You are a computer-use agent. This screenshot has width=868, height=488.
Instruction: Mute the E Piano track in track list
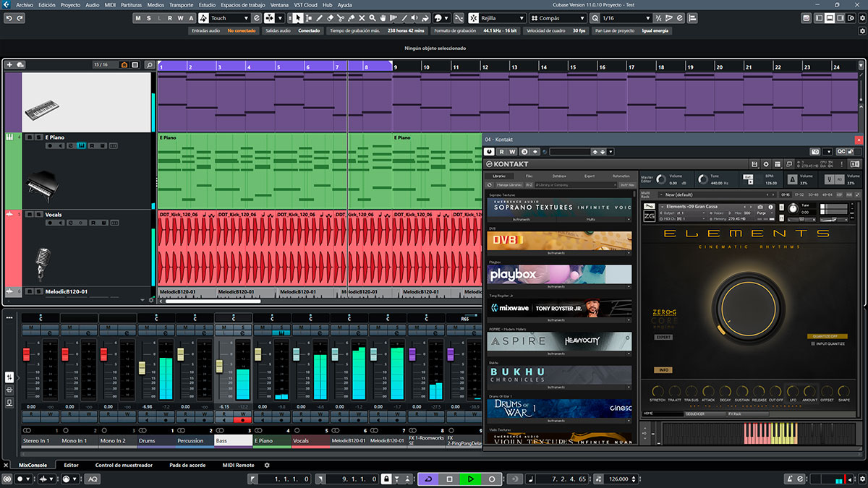click(30, 137)
